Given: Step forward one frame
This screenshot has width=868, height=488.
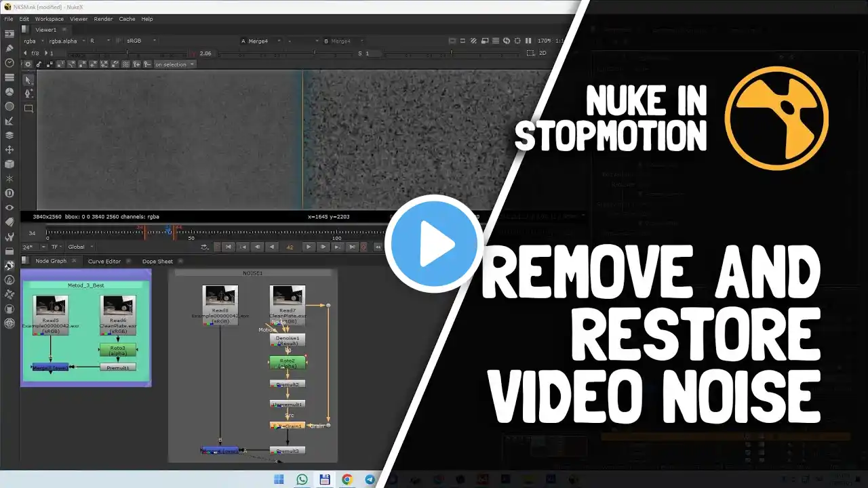Looking at the screenshot, I should [323, 247].
